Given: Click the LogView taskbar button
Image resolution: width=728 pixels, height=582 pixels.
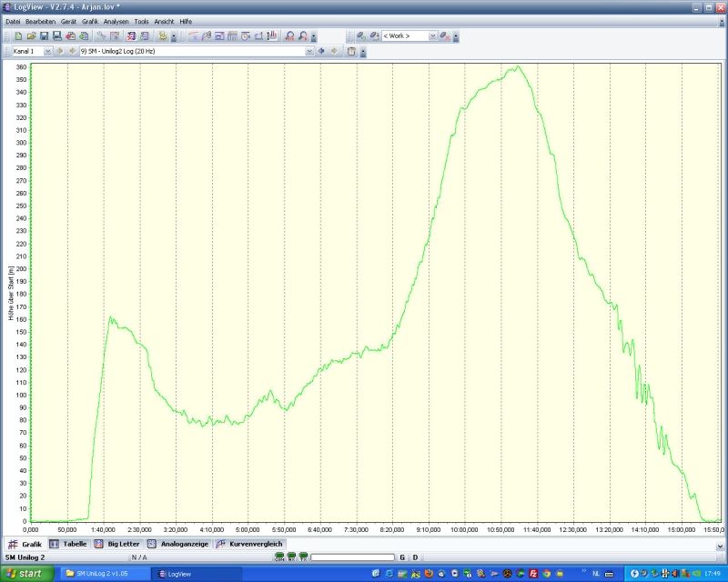Looking at the screenshot, I should pyautogui.click(x=198, y=574).
